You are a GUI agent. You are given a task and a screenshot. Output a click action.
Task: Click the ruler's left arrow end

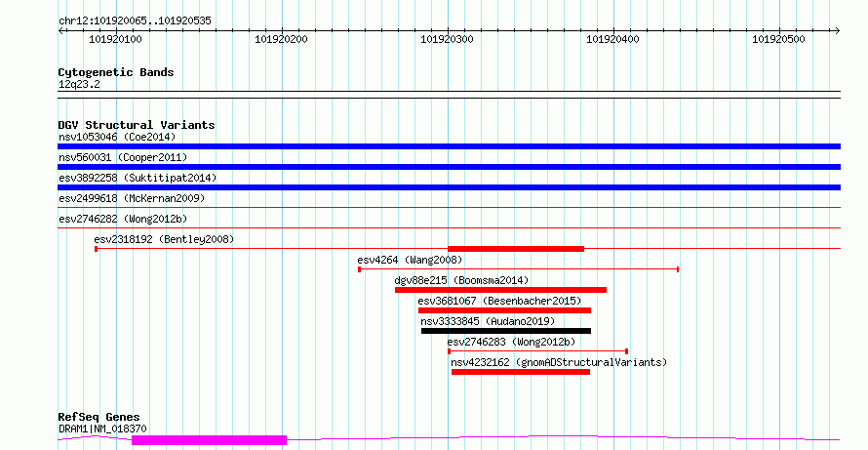60,31
